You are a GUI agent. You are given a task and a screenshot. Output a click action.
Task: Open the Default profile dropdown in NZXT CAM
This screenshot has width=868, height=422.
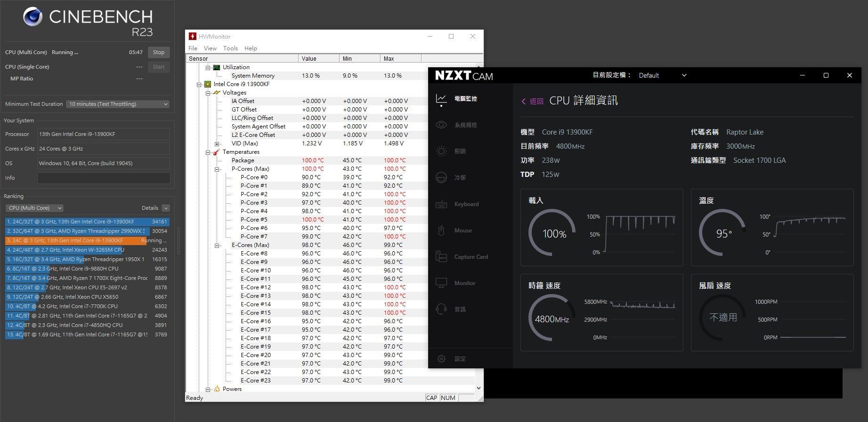click(662, 75)
